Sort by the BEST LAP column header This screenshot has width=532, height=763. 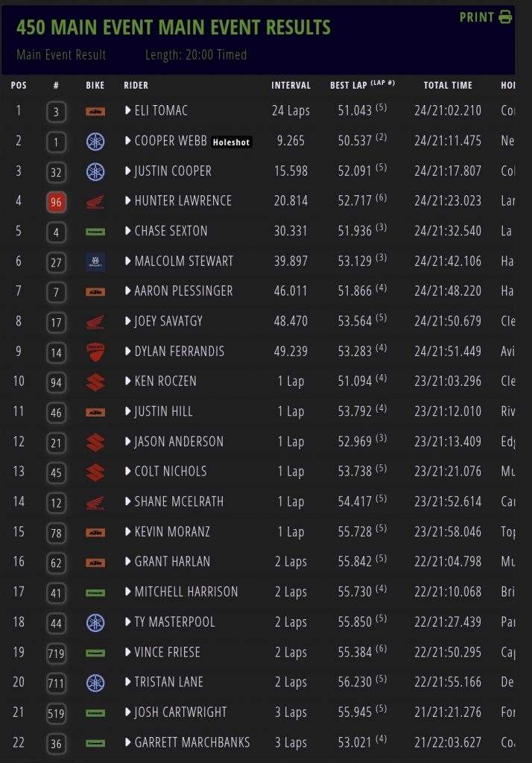[349, 86]
